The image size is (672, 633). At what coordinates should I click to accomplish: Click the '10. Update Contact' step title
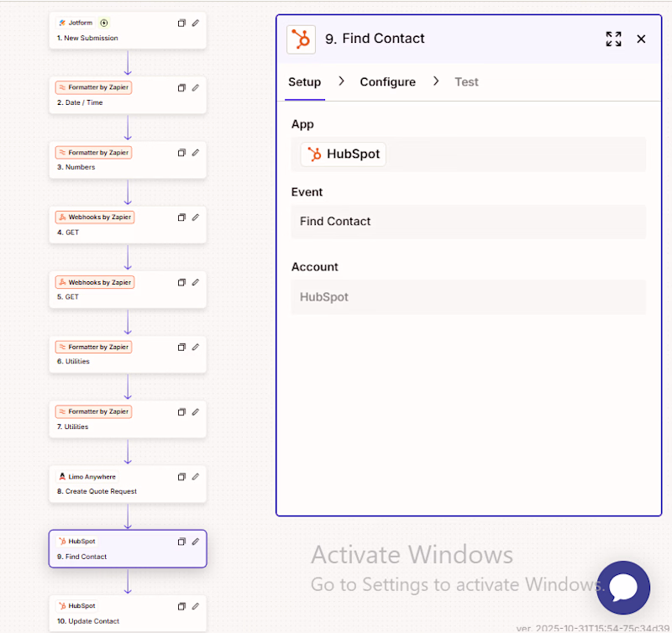(x=88, y=621)
